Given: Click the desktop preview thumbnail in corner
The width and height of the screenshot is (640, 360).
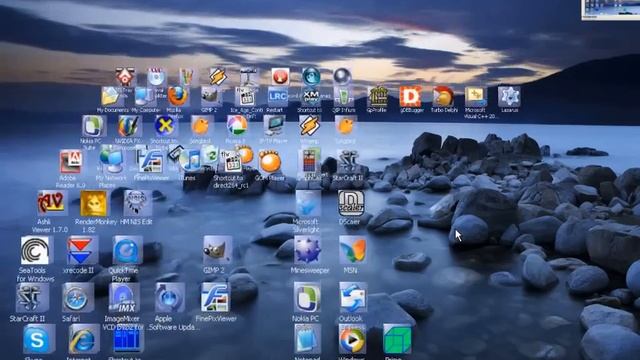Looking at the screenshot, I should point(611,9).
